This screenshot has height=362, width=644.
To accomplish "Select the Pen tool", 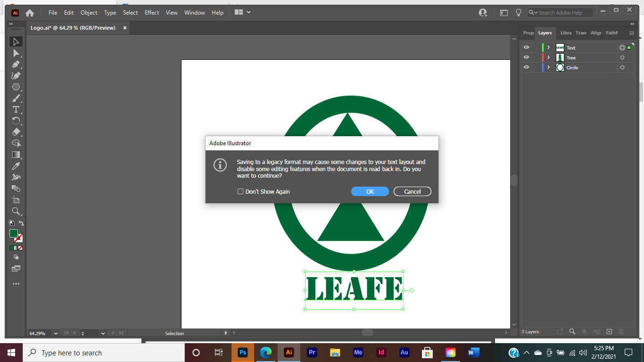I will [x=16, y=64].
